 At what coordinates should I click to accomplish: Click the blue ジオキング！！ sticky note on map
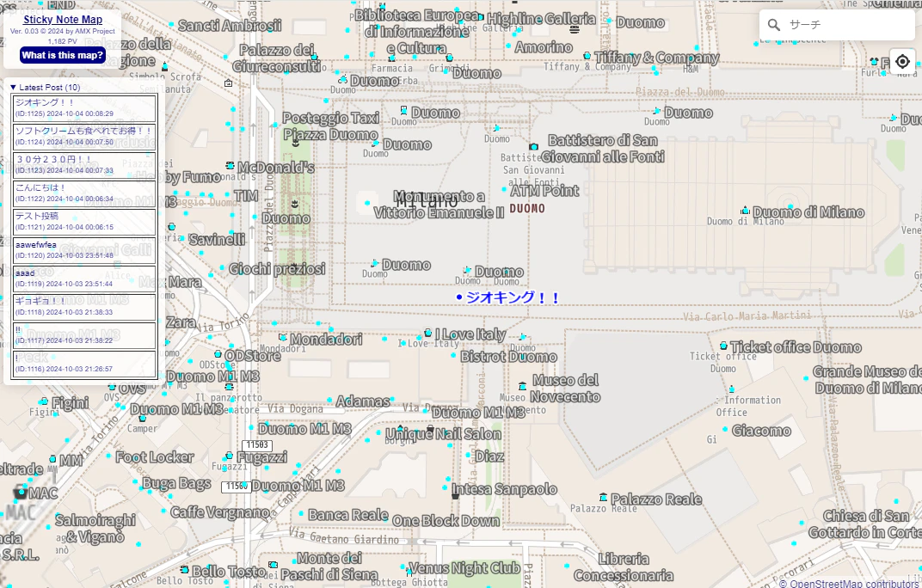coord(508,297)
